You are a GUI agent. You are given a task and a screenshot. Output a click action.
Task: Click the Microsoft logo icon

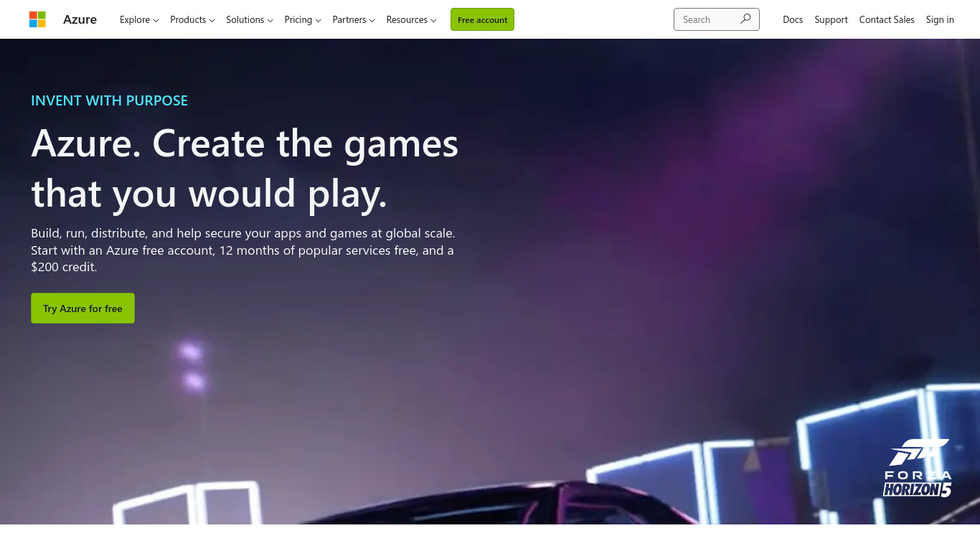[37, 19]
